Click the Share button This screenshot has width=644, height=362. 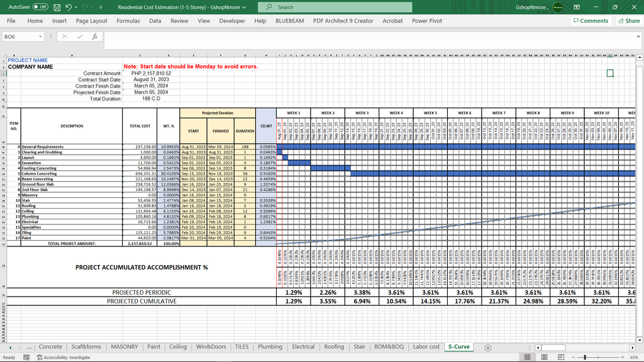(628, 21)
